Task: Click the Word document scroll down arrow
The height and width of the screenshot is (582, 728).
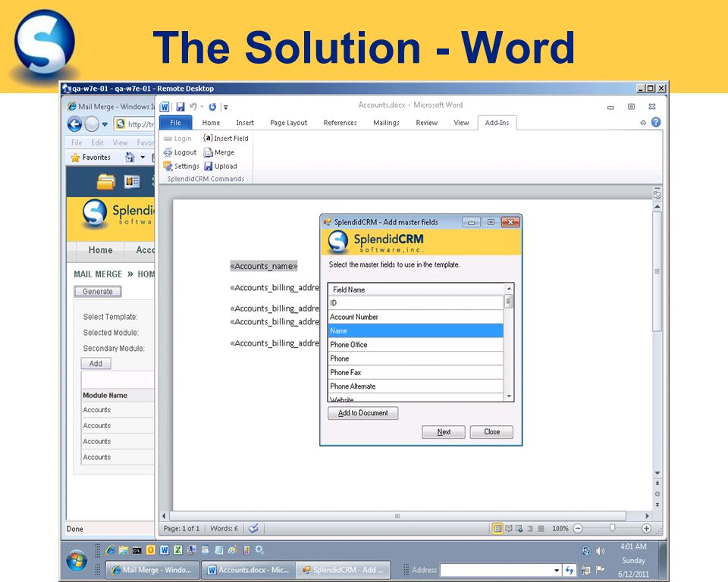Action: click(657, 473)
